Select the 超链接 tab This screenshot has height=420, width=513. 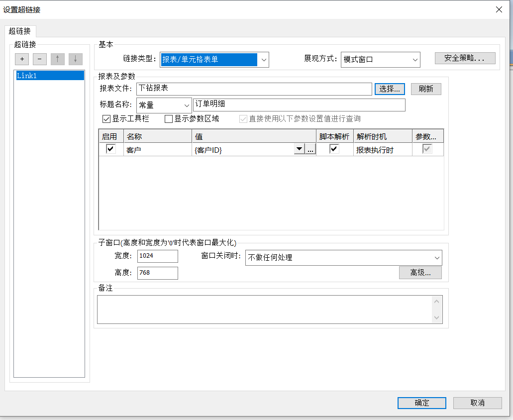pos(20,31)
